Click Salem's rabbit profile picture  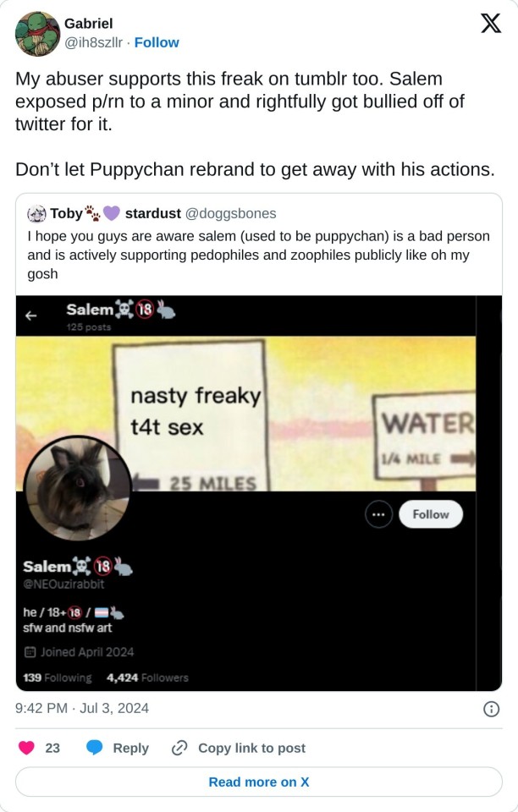[x=77, y=488]
